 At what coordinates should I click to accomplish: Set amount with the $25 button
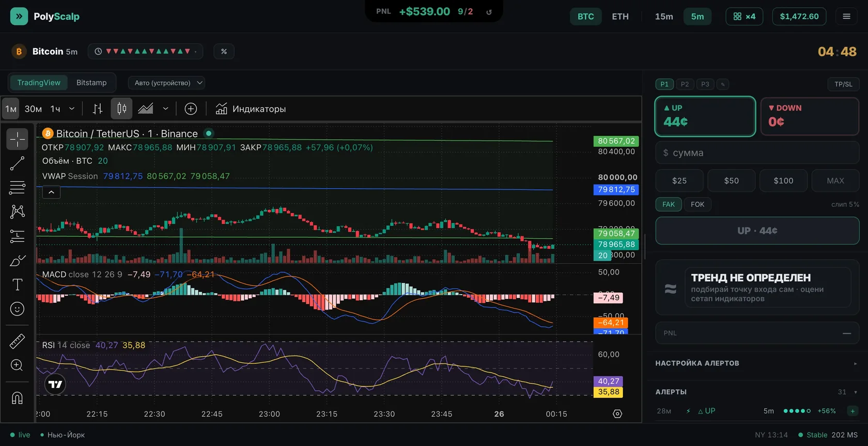pyautogui.click(x=679, y=181)
